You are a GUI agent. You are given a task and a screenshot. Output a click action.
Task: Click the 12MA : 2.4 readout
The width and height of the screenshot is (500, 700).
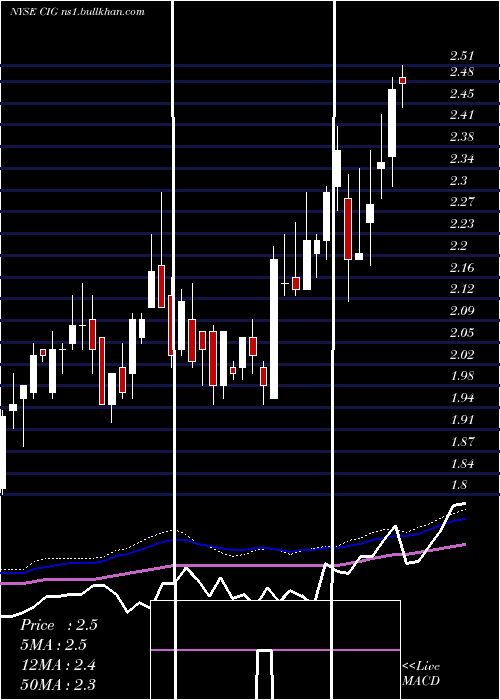coord(59,665)
